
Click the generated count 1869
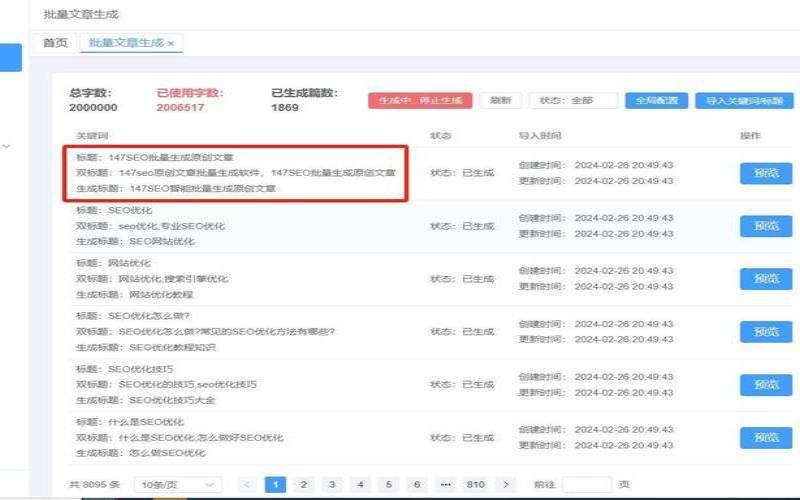click(285, 108)
